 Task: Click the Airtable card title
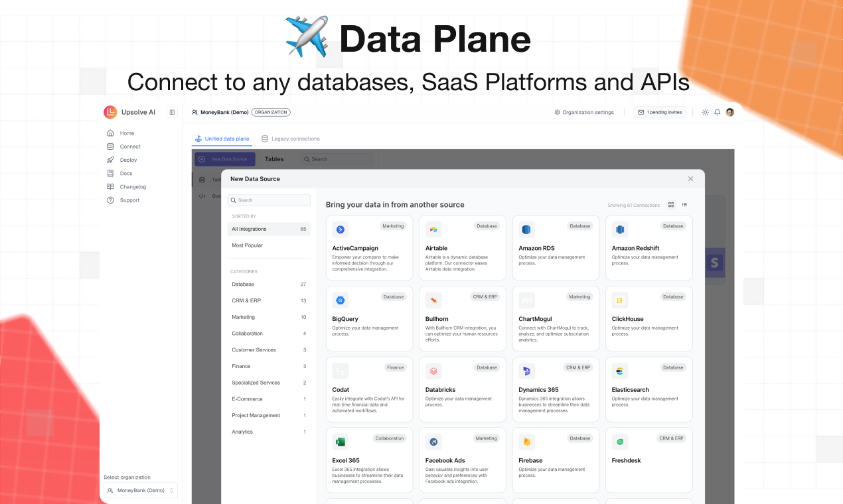[437, 248]
